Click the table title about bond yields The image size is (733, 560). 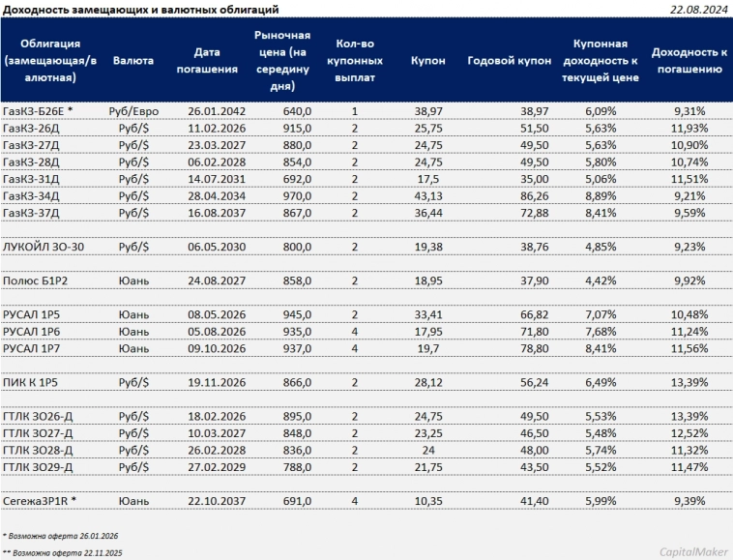141,10
